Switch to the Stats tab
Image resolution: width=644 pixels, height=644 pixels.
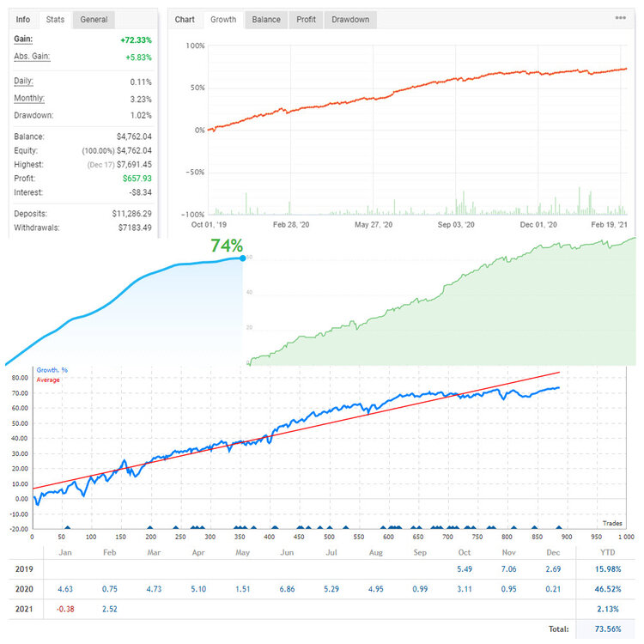pos(55,19)
